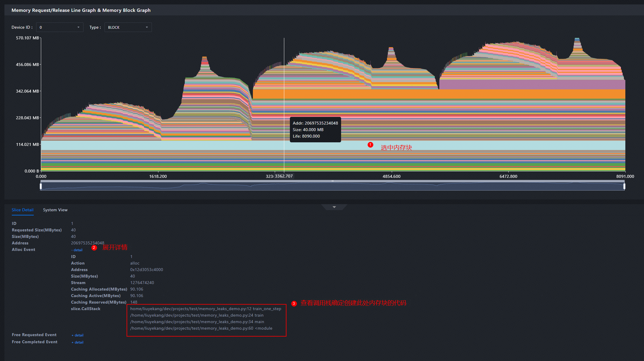Switch to the System View tab
This screenshot has width=644, height=361.
[55, 210]
